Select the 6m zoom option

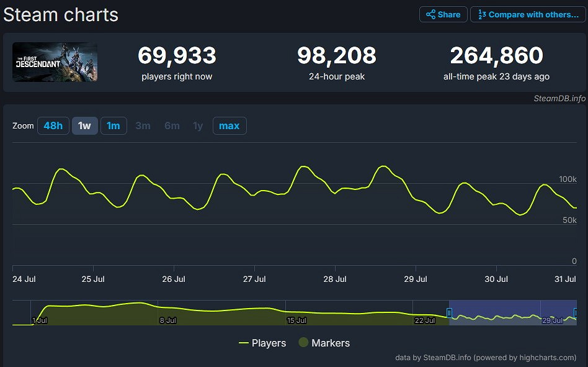[x=172, y=125]
